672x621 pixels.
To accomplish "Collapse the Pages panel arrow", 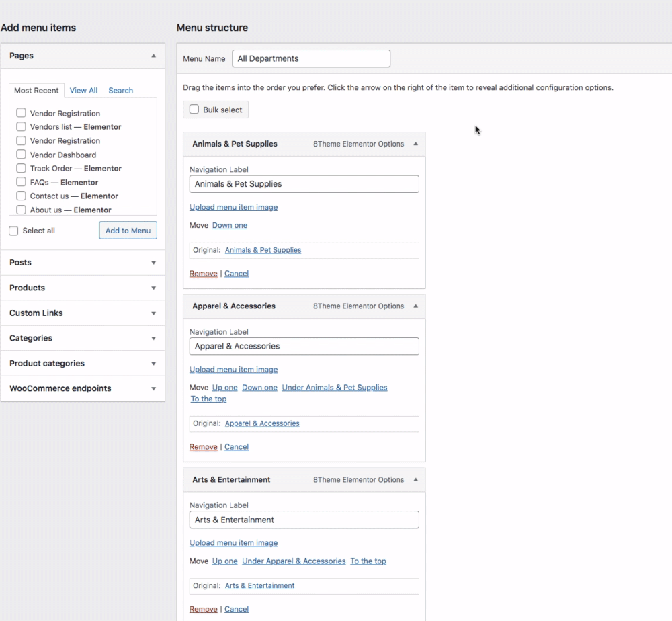I will [x=153, y=56].
